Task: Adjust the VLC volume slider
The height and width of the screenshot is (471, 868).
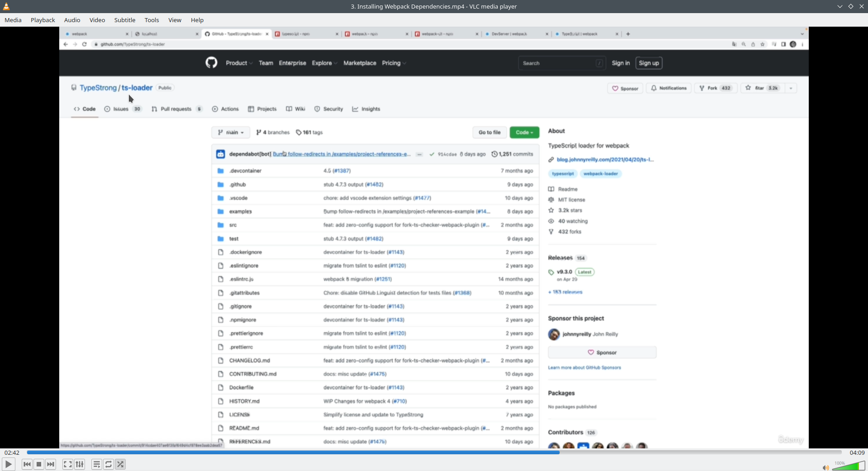Action: [848, 466]
